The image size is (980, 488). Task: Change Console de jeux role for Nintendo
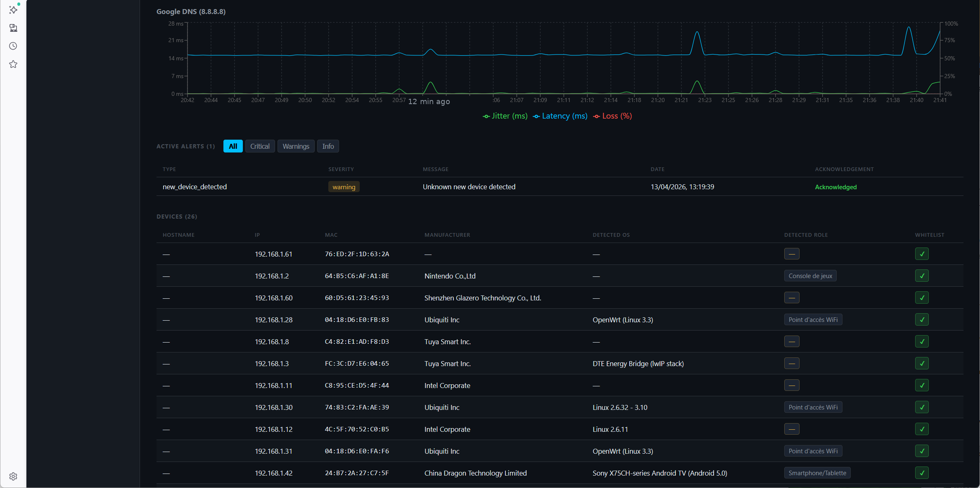[810, 276]
